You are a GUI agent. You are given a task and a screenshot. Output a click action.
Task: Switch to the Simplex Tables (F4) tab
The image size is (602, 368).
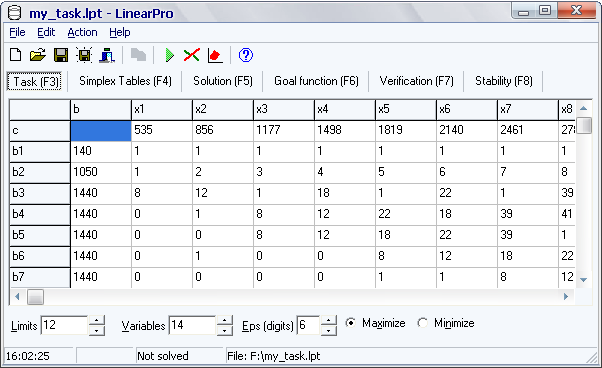tap(125, 81)
